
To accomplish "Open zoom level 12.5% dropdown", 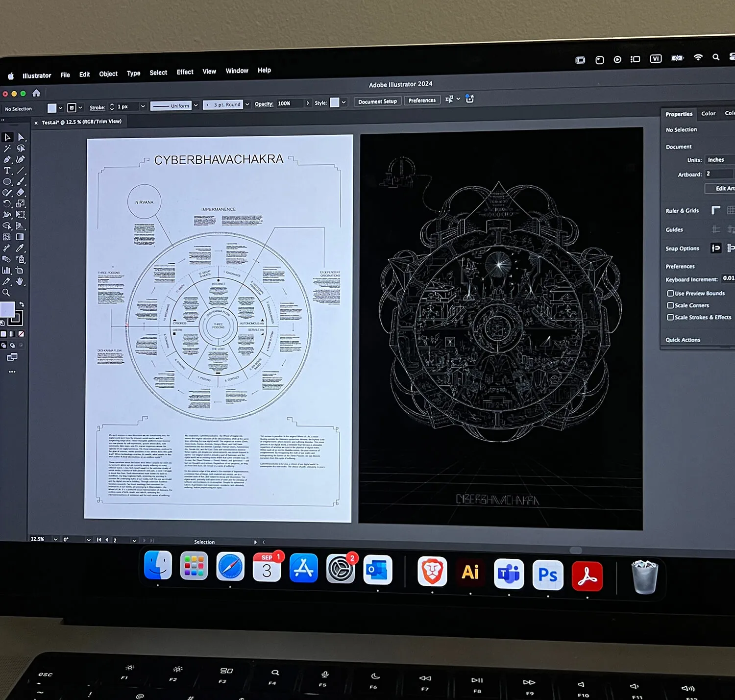I will [x=55, y=539].
